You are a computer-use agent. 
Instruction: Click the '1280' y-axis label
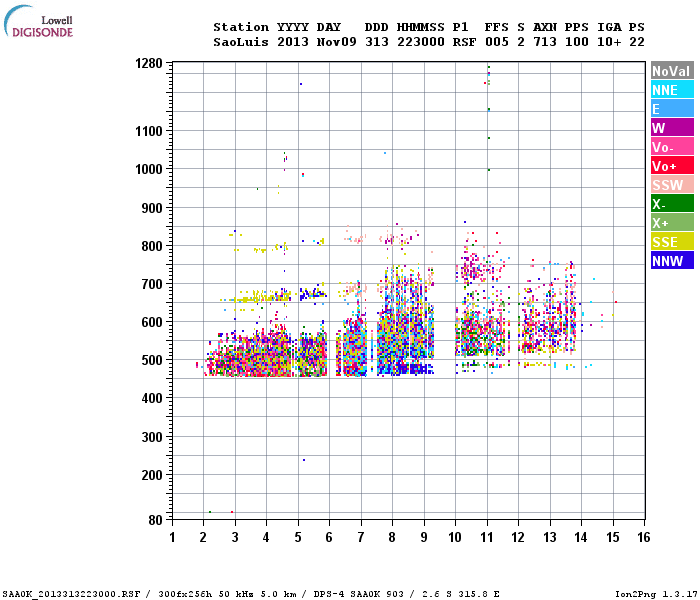point(149,63)
